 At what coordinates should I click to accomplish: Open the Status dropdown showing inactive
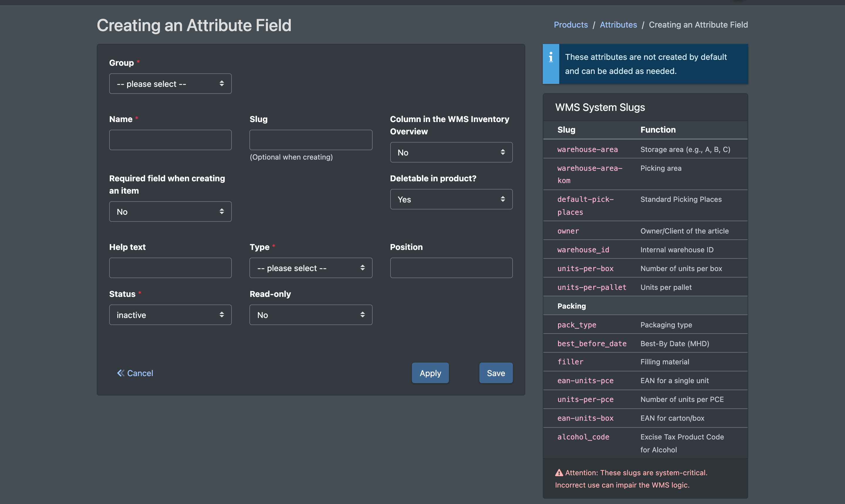[x=170, y=315]
